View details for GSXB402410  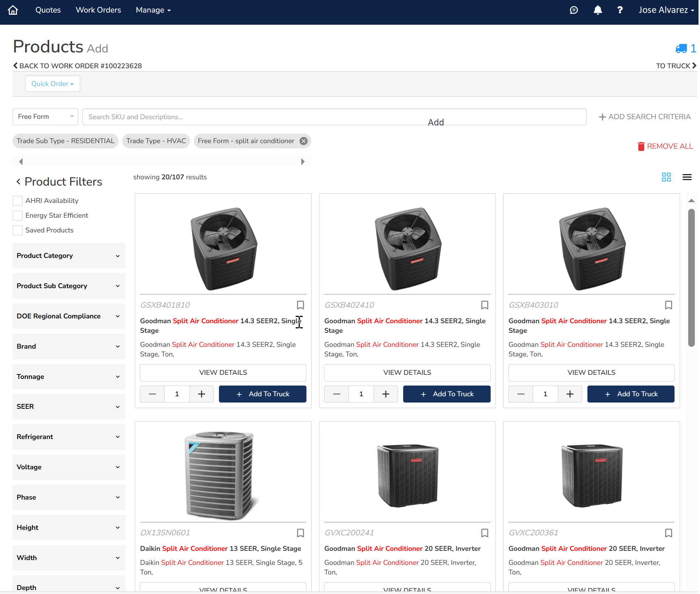tap(407, 373)
